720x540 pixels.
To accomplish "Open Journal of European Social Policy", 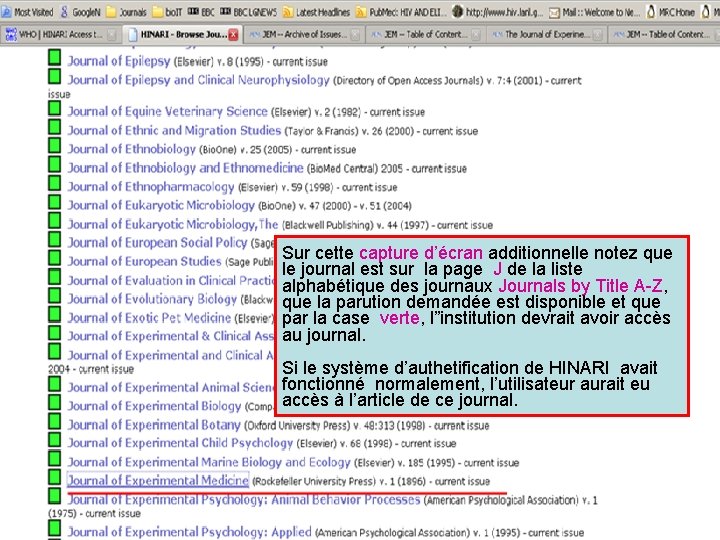I will [158, 242].
